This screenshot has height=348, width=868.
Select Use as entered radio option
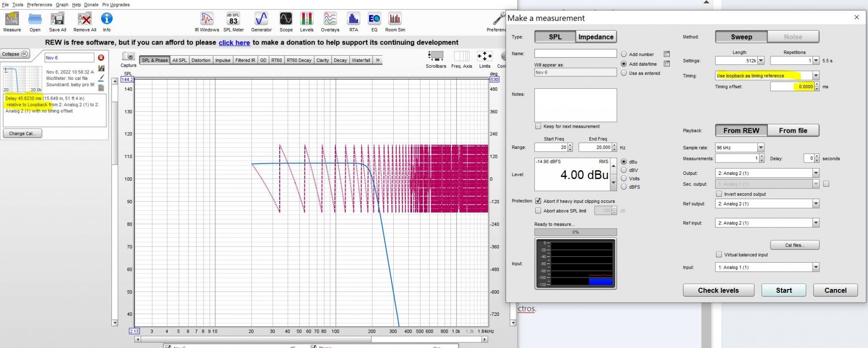tap(624, 73)
